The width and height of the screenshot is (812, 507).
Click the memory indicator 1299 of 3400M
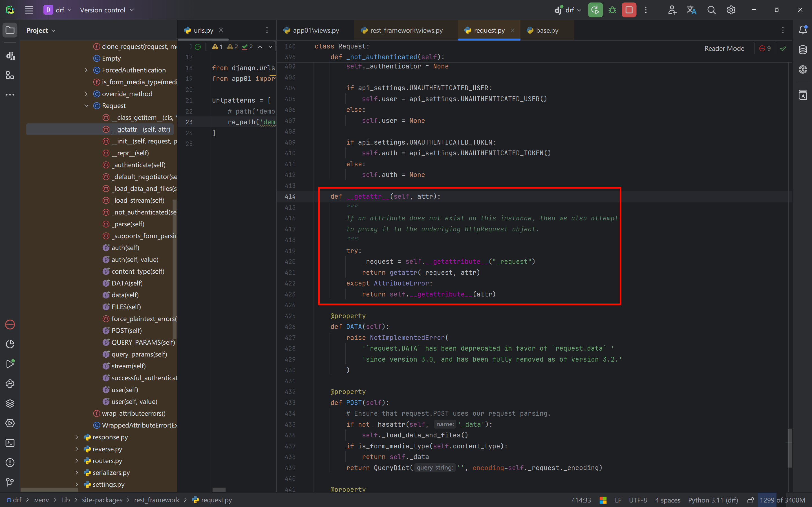coord(782,500)
